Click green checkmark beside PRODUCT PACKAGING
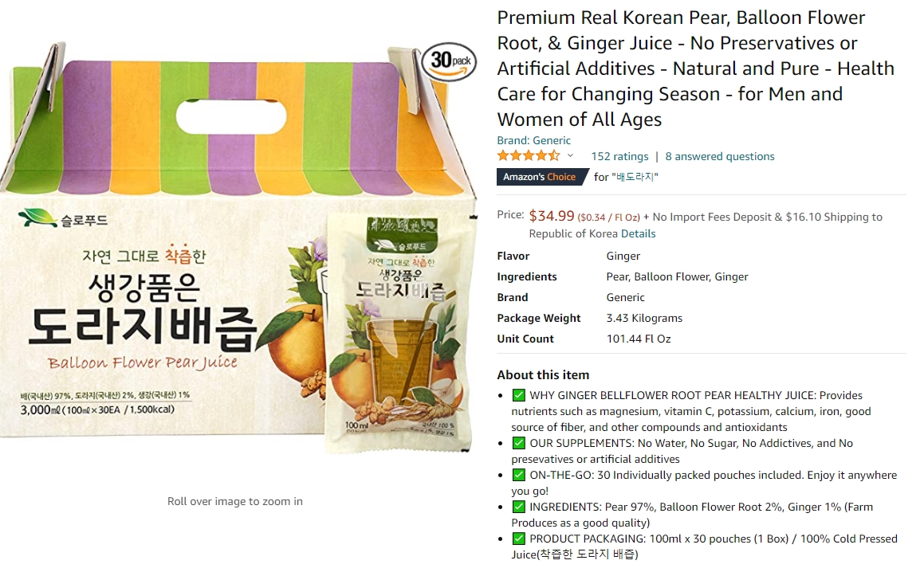924x572 pixels. coord(518,539)
